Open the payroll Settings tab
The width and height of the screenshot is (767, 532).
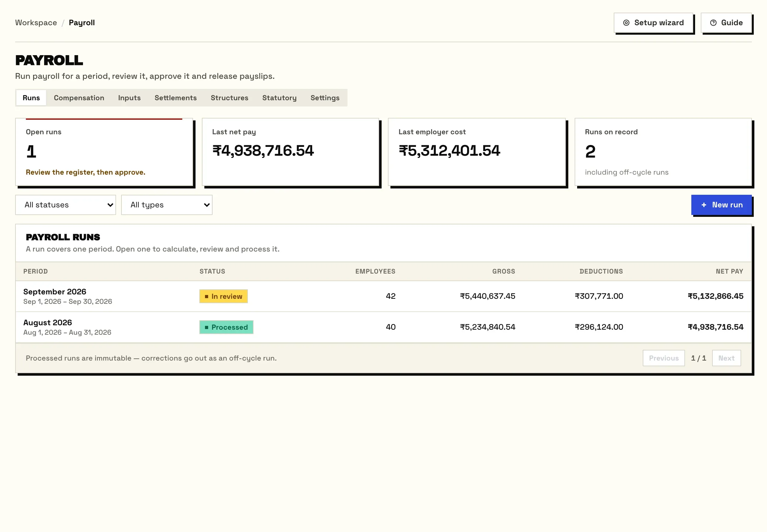325,98
